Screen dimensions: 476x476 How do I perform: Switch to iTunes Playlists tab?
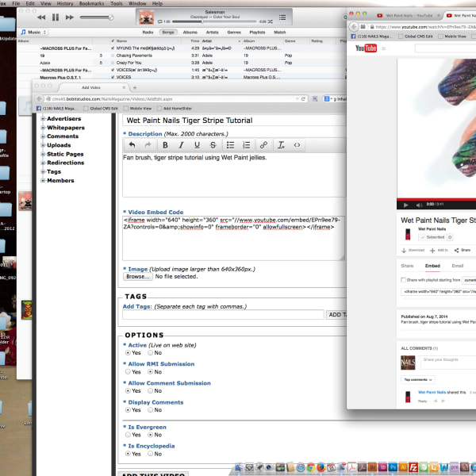point(257,33)
